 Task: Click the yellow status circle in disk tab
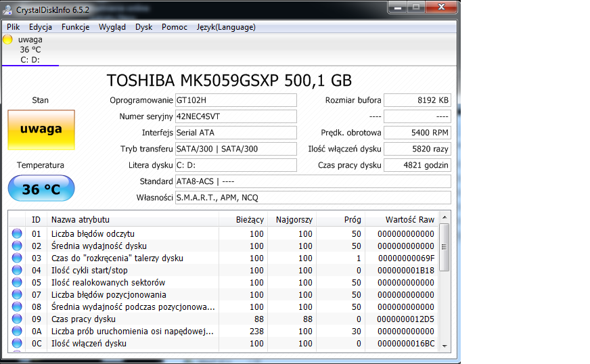[x=7, y=39]
